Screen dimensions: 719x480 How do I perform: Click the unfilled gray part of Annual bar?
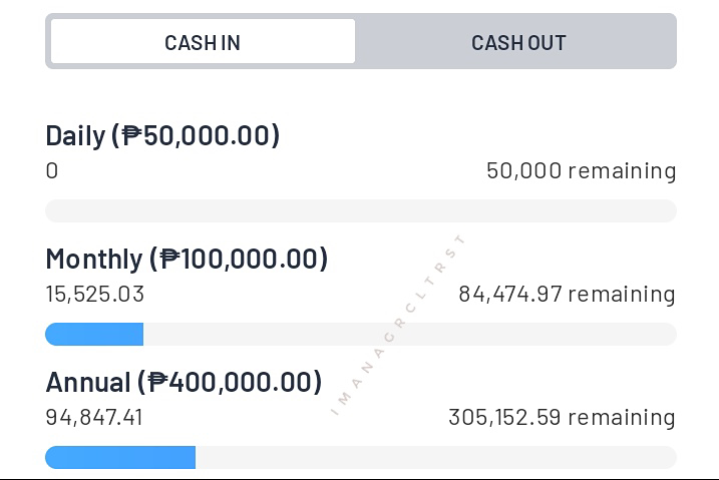pyautogui.click(x=436, y=458)
